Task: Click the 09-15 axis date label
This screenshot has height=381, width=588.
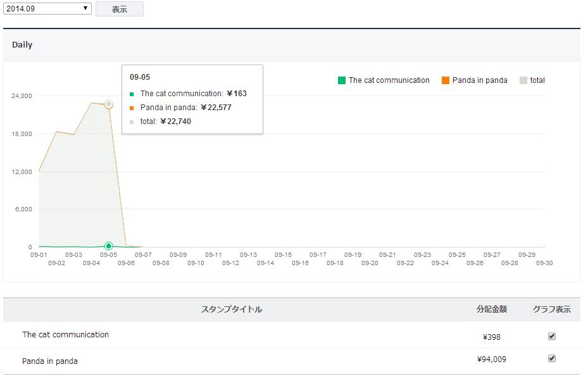Action: click(283, 254)
